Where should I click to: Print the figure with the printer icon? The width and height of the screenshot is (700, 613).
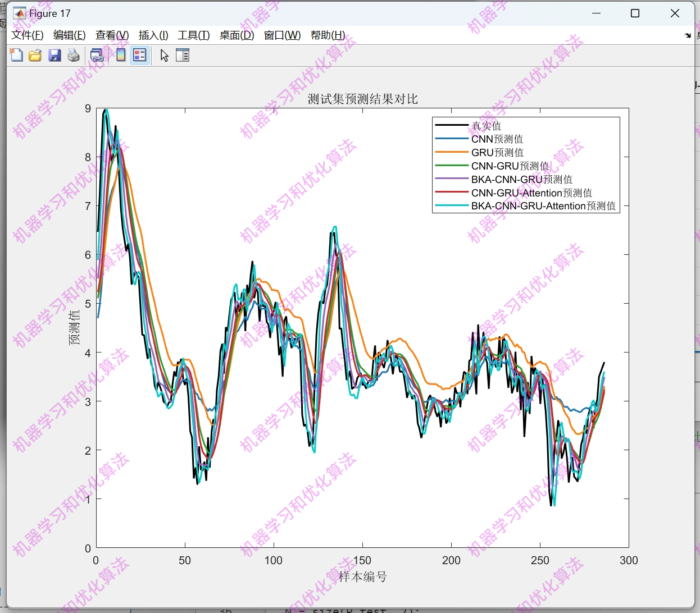(x=74, y=55)
